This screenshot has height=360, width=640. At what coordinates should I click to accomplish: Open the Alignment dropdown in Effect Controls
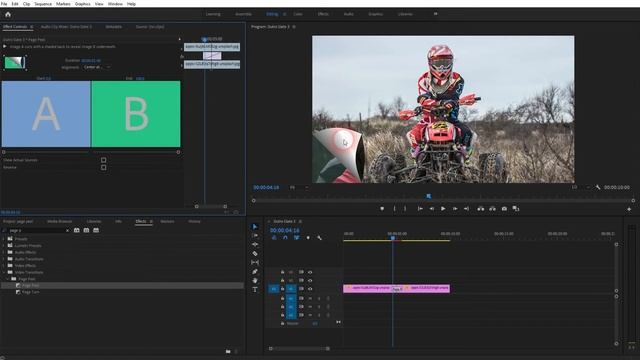[97, 67]
